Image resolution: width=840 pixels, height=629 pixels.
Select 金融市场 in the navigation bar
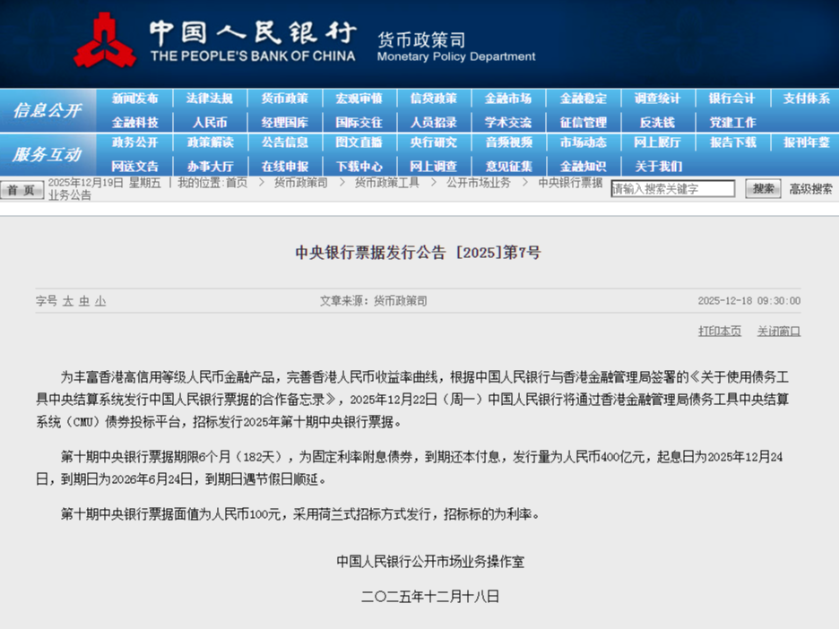click(x=508, y=99)
